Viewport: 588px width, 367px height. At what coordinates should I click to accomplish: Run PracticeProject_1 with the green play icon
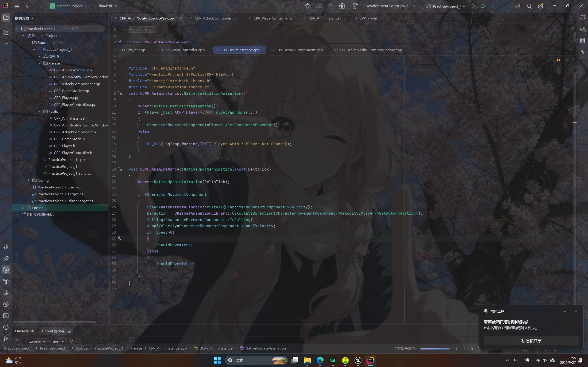473,6
